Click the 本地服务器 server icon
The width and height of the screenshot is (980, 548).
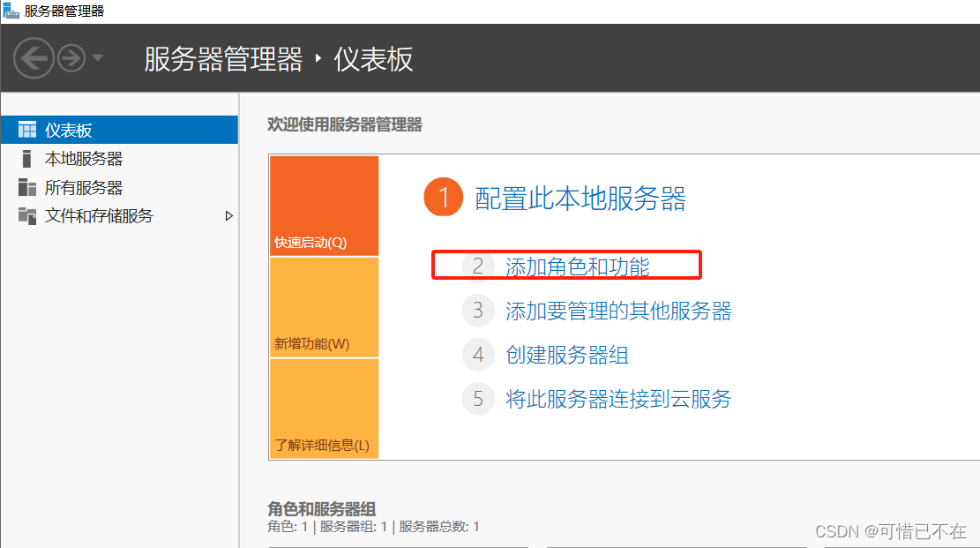(x=26, y=158)
